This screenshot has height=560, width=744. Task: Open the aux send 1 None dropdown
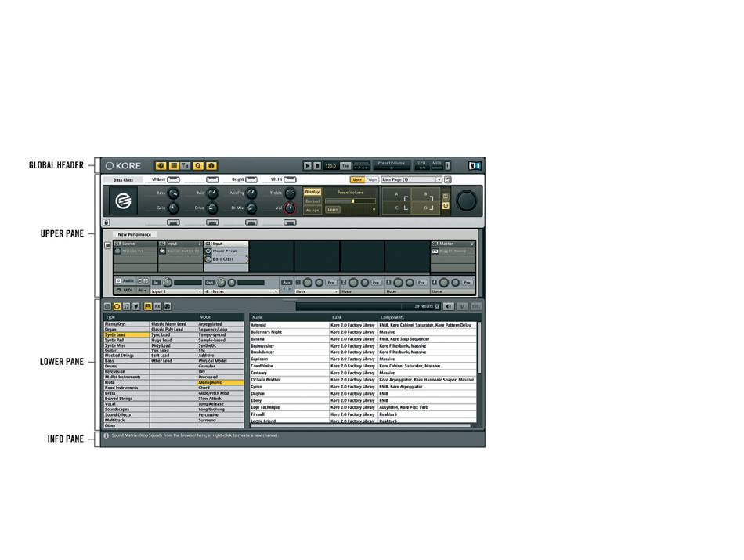click(x=316, y=291)
